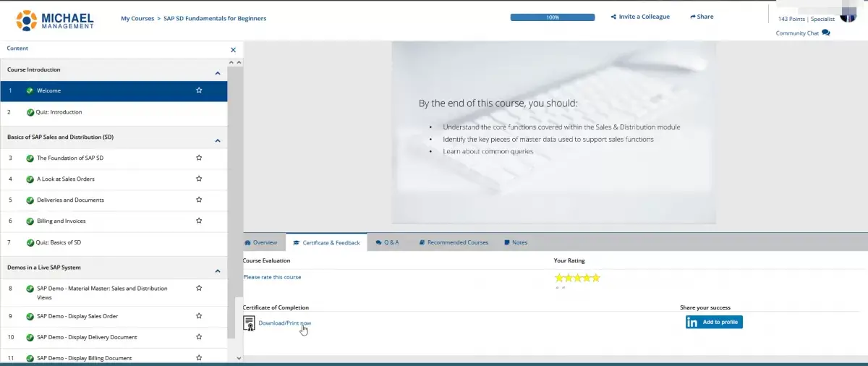Click green check icon beside Quiz: Introduction

pyautogui.click(x=30, y=112)
